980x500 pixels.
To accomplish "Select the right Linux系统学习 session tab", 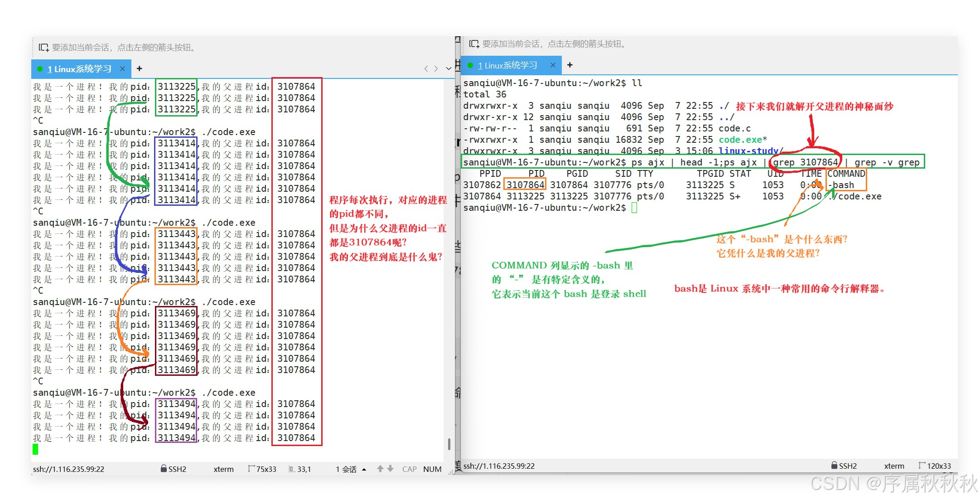I will (507, 66).
